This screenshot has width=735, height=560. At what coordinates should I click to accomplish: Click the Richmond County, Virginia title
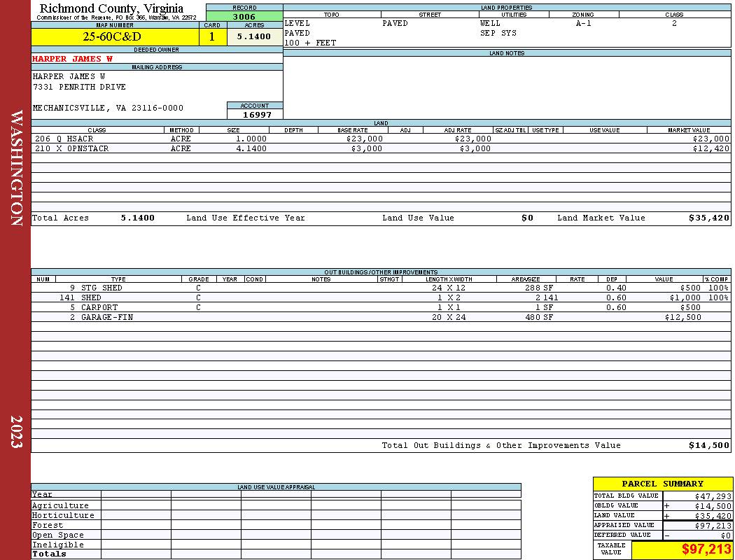111,8
